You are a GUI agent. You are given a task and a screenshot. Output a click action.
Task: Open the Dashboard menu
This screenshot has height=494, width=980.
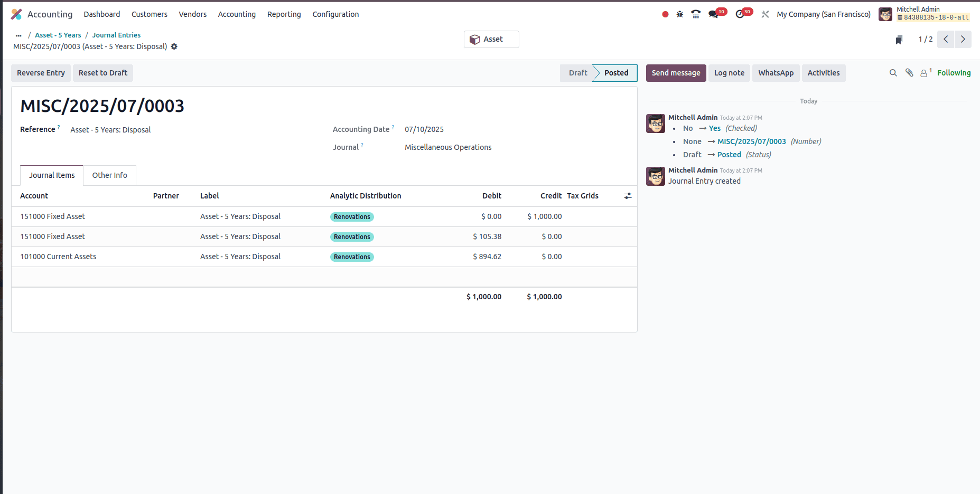pyautogui.click(x=102, y=14)
